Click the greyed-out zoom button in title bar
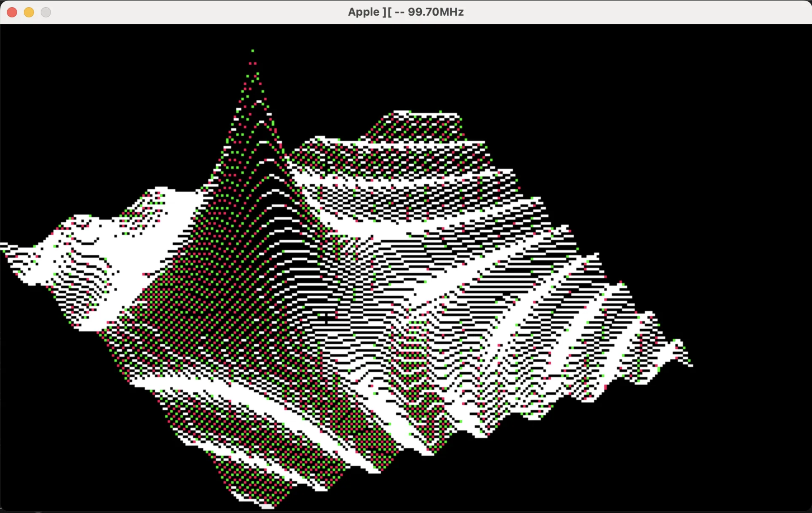This screenshot has width=812, height=513. [46, 12]
